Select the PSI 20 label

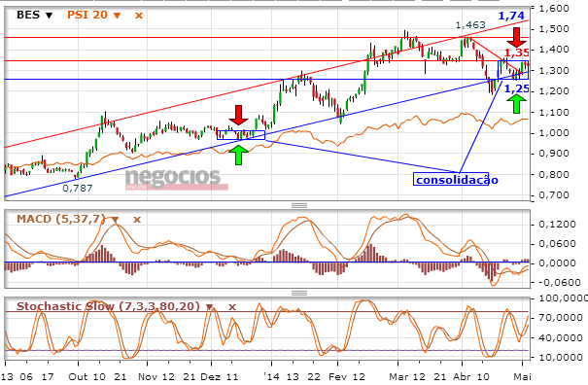(x=87, y=15)
